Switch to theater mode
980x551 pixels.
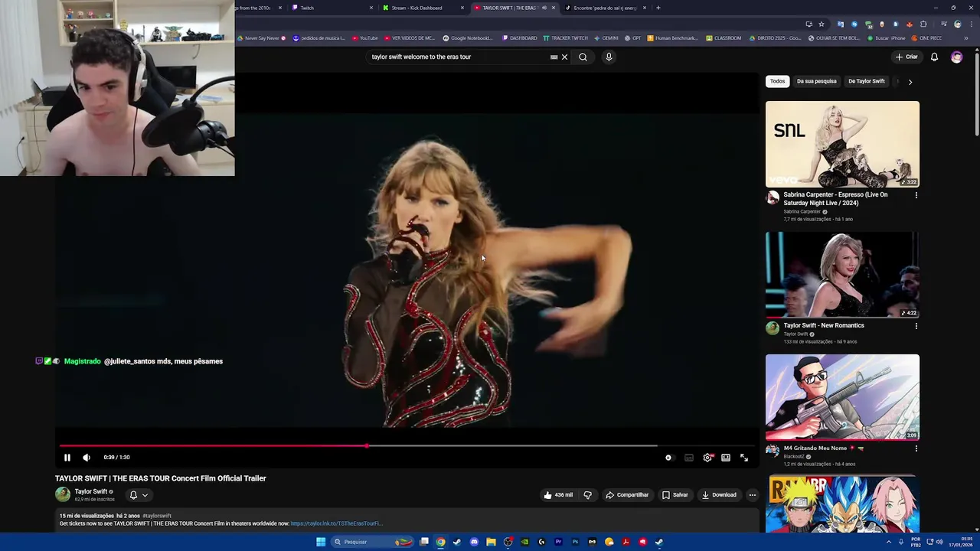pos(726,458)
